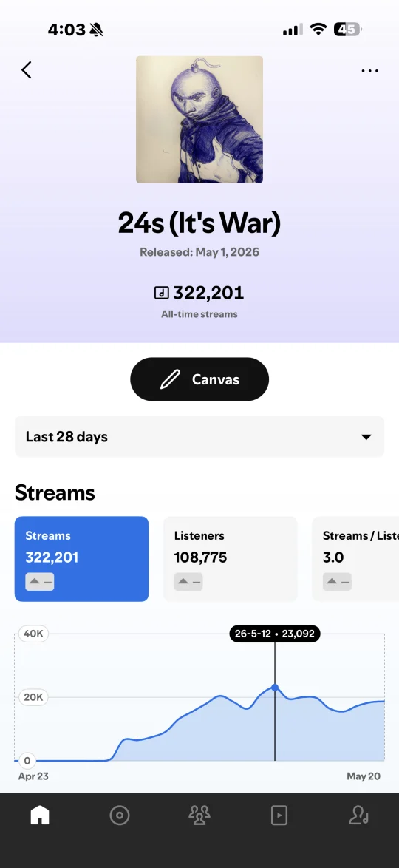
Task: Tap the pencil icon on Canvas button
Action: pos(170,379)
